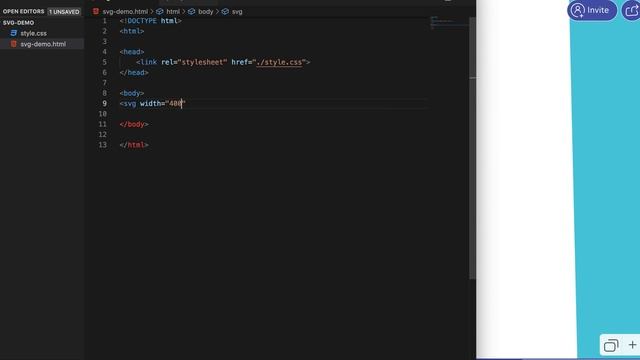Viewport: 640px width, 360px height.
Task: Click the Invite button
Action: (x=592, y=10)
